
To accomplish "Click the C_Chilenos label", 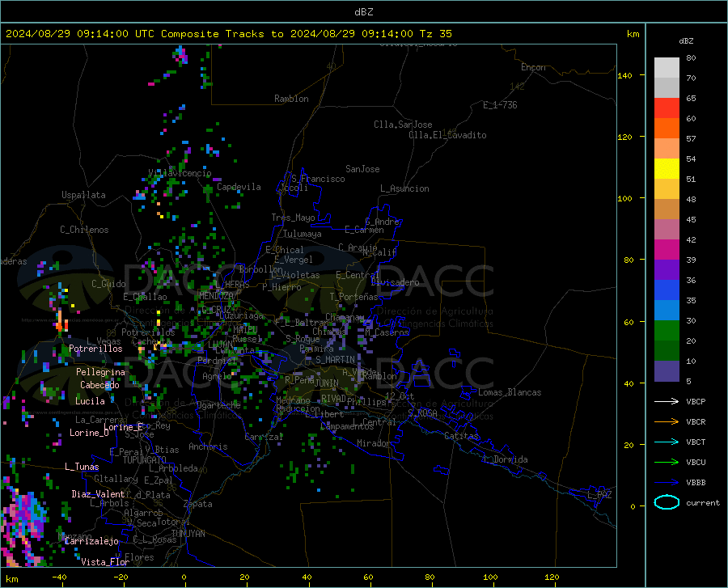I will 84,230.
